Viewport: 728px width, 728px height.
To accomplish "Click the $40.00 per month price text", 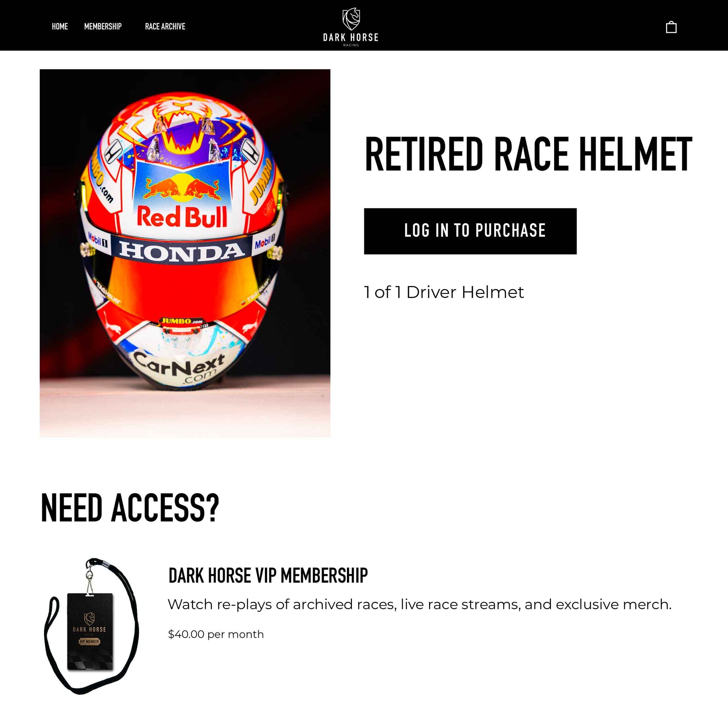I will (x=216, y=634).
